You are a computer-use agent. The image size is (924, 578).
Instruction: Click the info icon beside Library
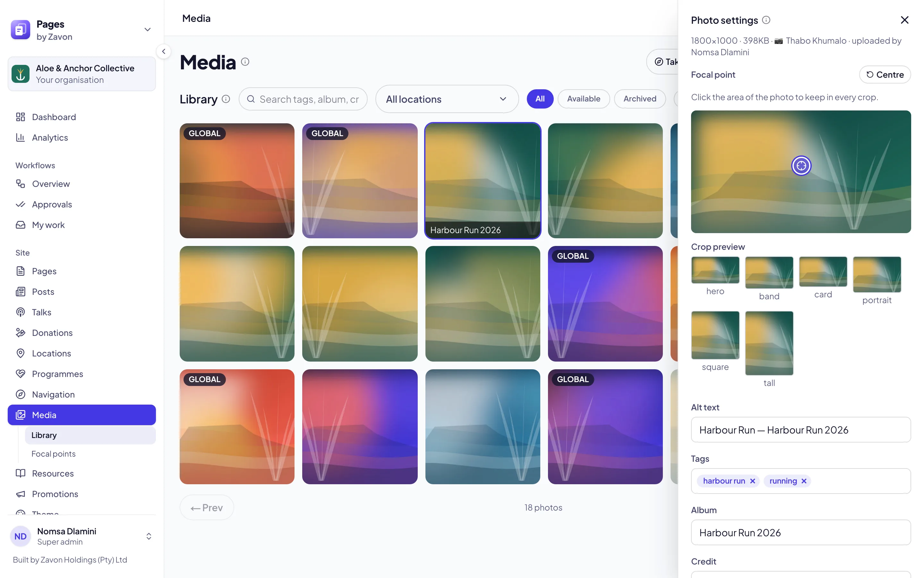pos(226,99)
